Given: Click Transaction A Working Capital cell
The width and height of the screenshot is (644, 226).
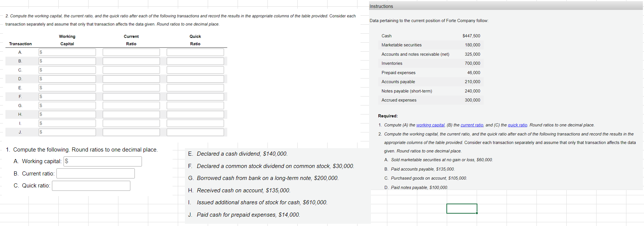Looking at the screenshot, I should [x=67, y=52].
